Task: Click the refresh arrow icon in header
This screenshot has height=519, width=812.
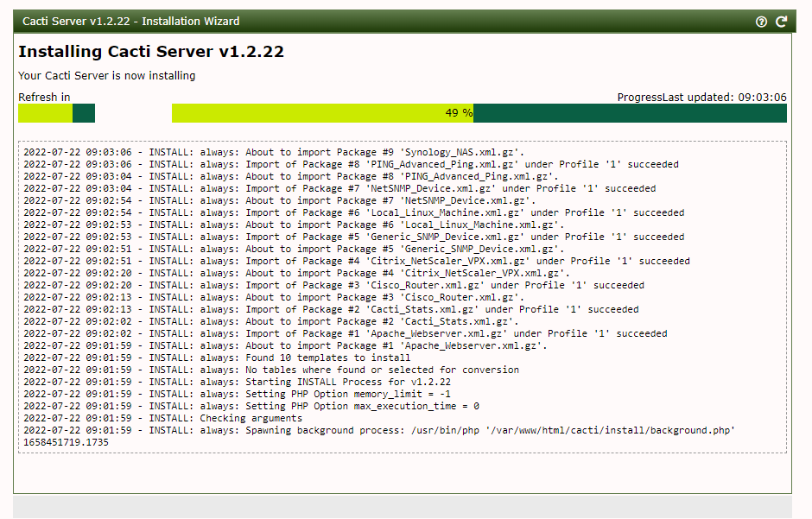Action: click(782, 22)
